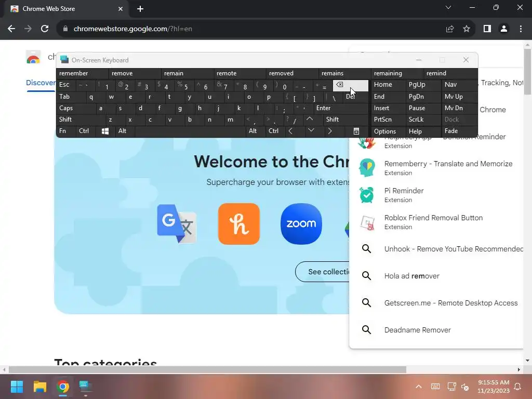Open Honey featured extension icon
The width and height of the screenshot is (532, 399).
[x=239, y=223]
